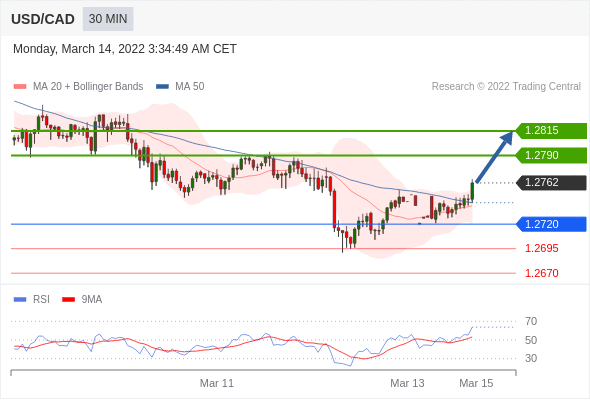Click the RSI 30 level label
This screenshot has height=400, width=590.
click(x=531, y=358)
